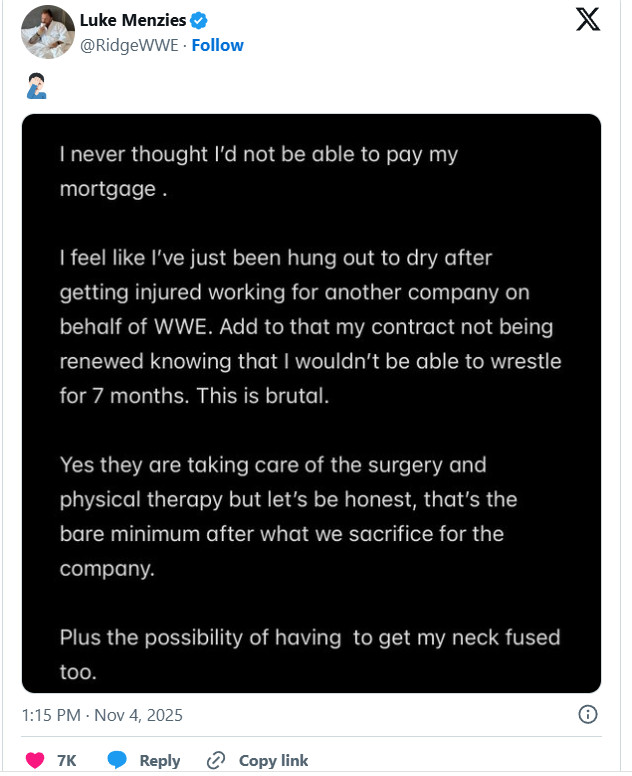Open Luke Menzies' profile avatar
This screenshot has width=632, height=776.
pos(47,32)
